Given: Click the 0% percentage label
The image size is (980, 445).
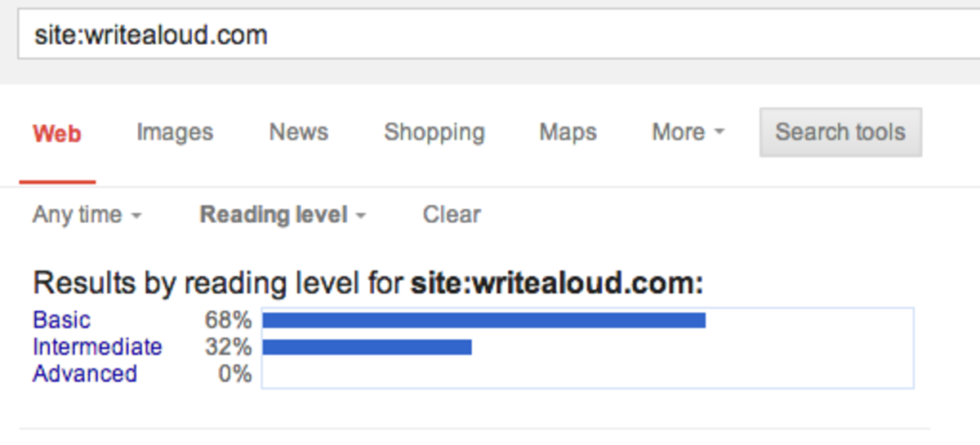Looking at the screenshot, I should tap(234, 374).
